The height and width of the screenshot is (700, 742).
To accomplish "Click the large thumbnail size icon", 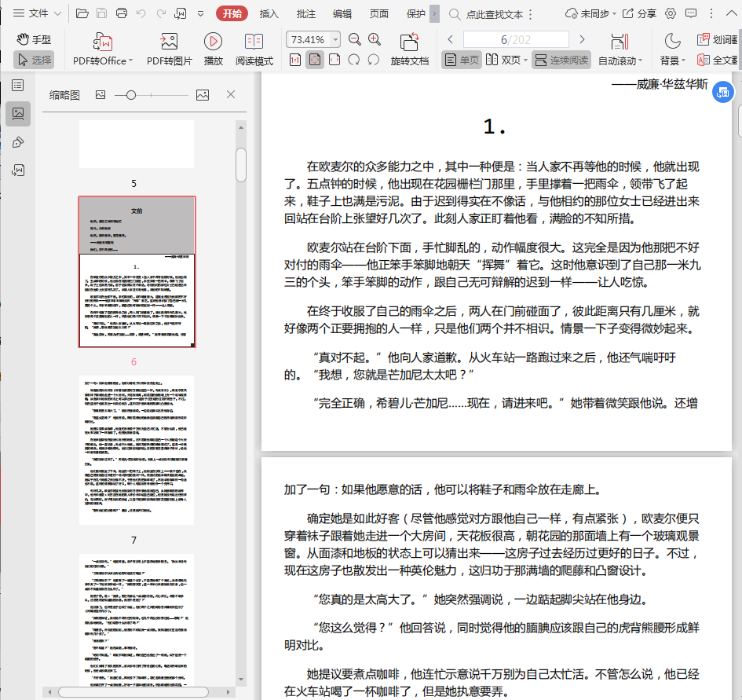I will coord(203,95).
